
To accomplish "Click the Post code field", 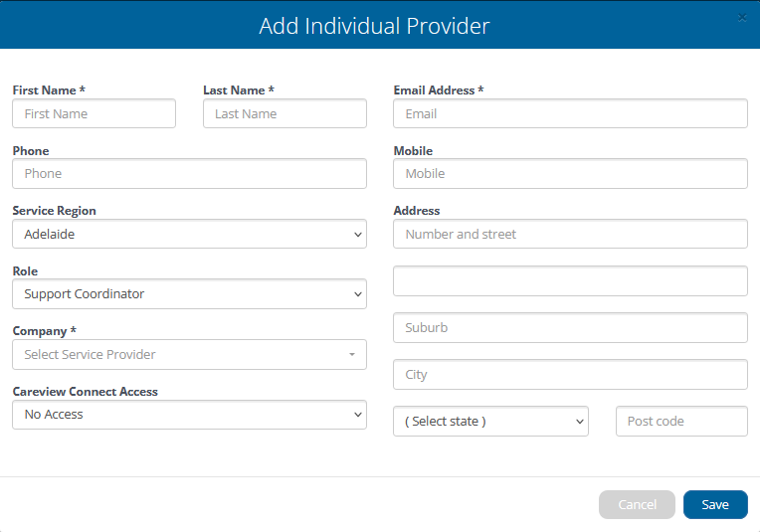I will click(681, 422).
